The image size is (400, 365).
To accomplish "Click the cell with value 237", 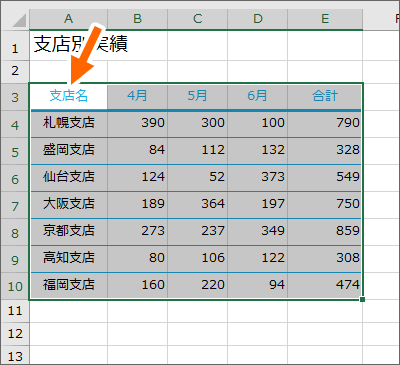I will (x=198, y=232).
